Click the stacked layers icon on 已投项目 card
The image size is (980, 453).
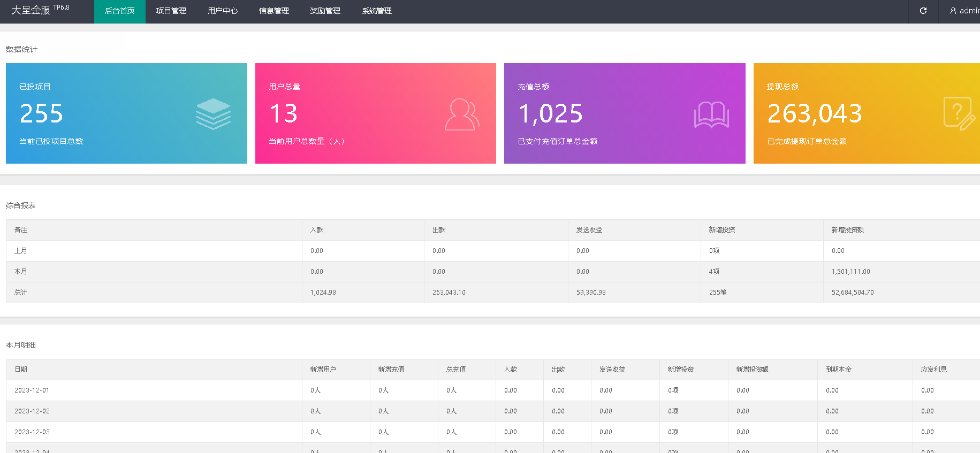tap(213, 114)
